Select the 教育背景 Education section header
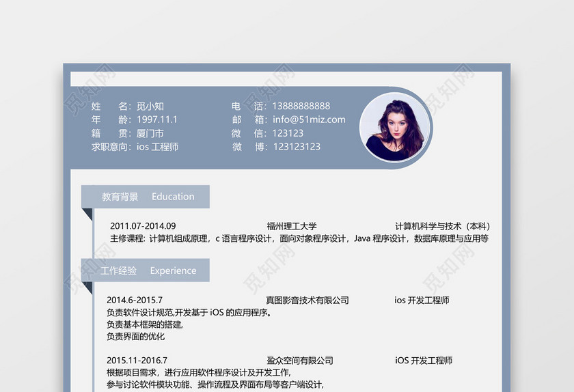This screenshot has width=574, height=392. (146, 197)
